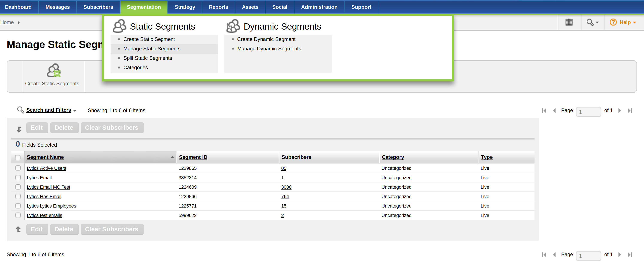Screen dimensions: 644x274
Task: Open the header search dropdown arrow
Action: (597, 23)
